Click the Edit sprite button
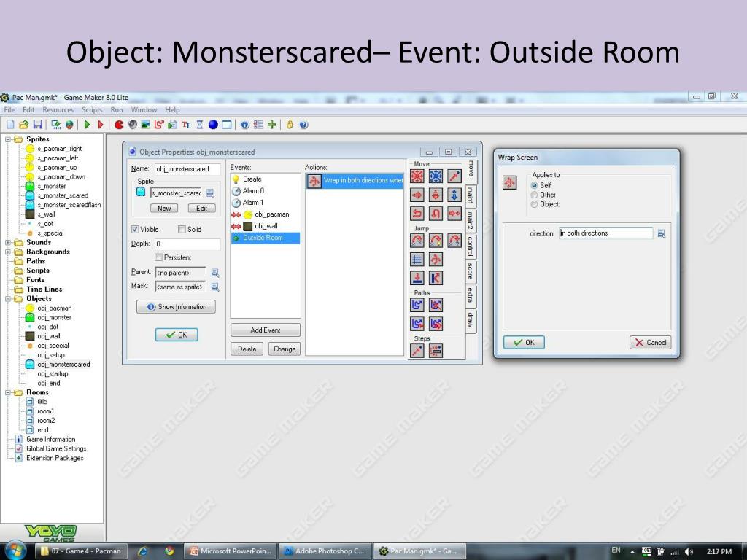This screenshot has height=560, width=747. (x=201, y=208)
